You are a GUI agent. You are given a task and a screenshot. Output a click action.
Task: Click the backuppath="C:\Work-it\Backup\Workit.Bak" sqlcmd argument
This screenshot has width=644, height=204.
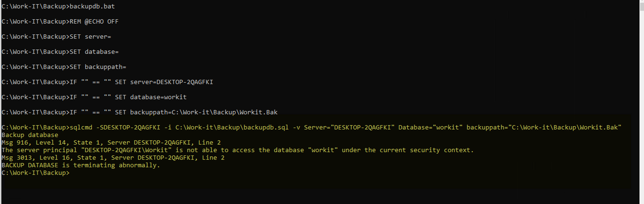pos(543,127)
